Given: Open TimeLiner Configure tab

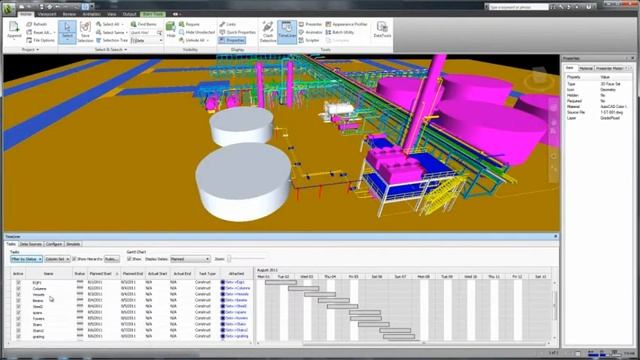Looking at the screenshot, I should click(x=54, y=244).
